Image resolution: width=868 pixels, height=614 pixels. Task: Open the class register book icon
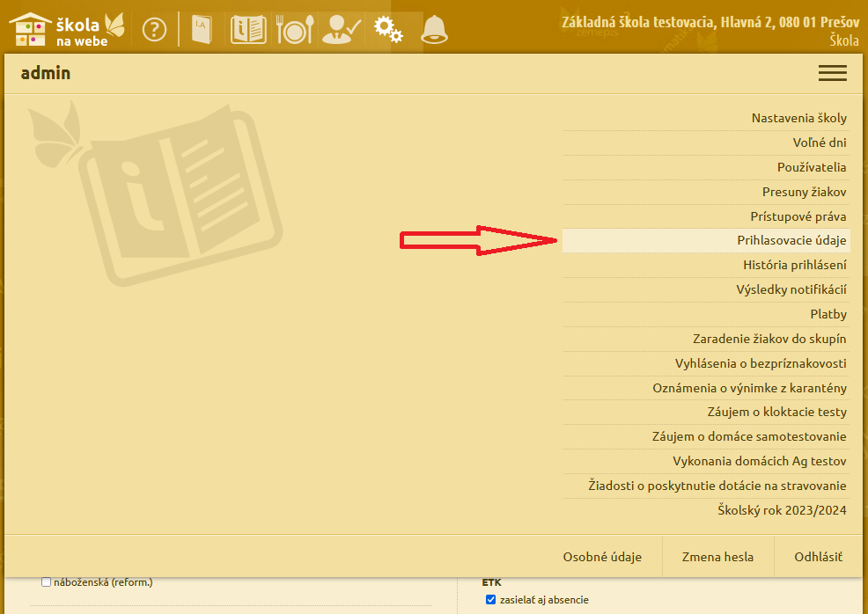(202, 29)
